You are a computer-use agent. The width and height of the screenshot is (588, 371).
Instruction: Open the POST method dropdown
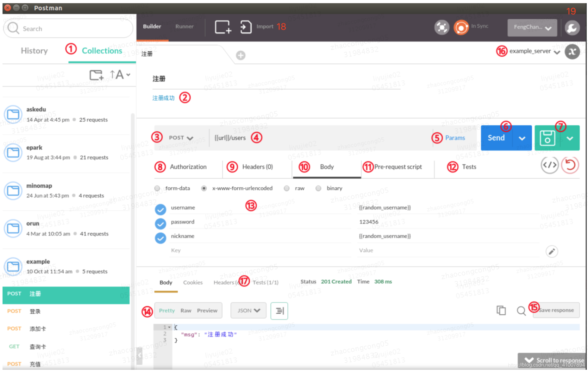[x=181, y=138]
